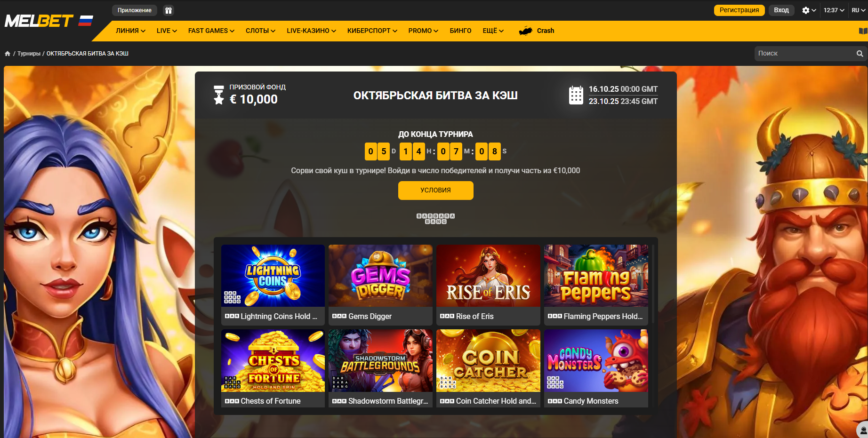
Task: Open the 12:37 time zone dropdown
Action: [x=834, y=10]
